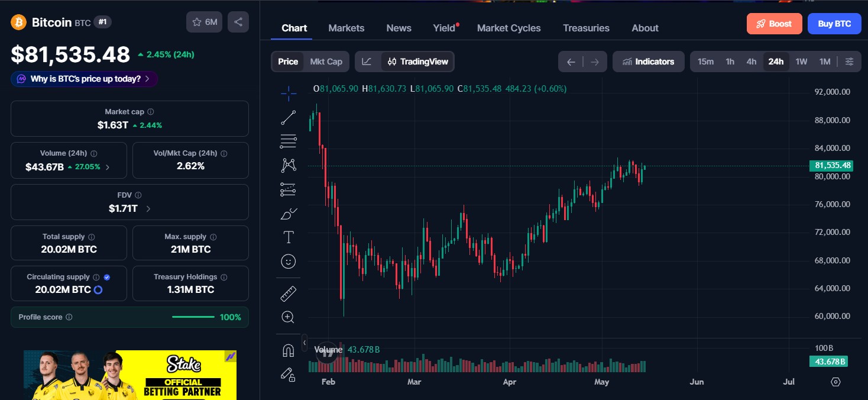868x400 pixels.
Task: Select the 1M timeframe
Action: (x=825, y=62)
